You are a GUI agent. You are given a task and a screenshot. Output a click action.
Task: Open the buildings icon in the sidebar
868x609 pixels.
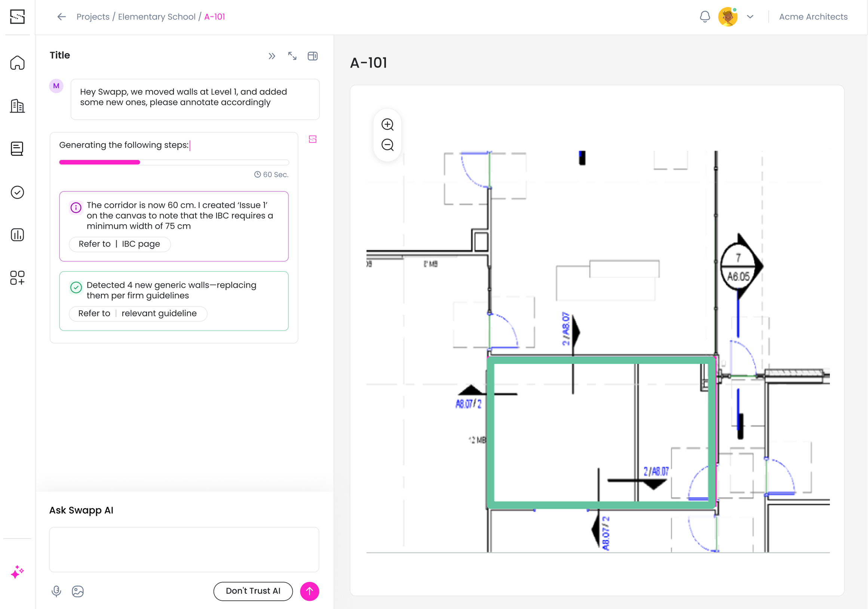pyautogui.click(x=18, y=106)
